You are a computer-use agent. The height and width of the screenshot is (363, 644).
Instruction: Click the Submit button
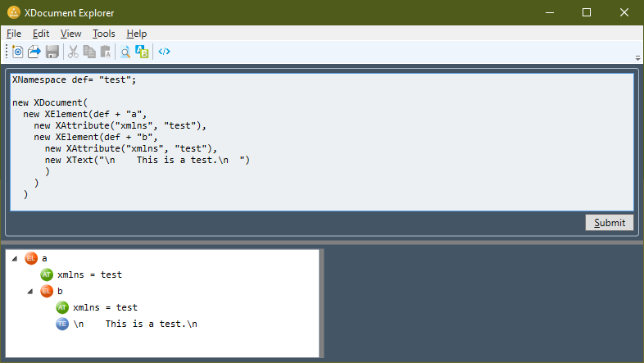point(609,223)
